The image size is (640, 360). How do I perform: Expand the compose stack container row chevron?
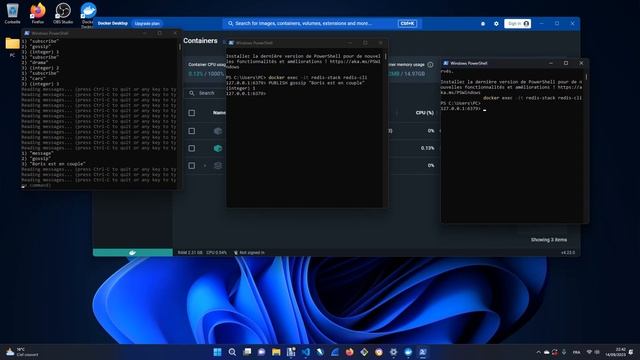(x=205, y=166)
